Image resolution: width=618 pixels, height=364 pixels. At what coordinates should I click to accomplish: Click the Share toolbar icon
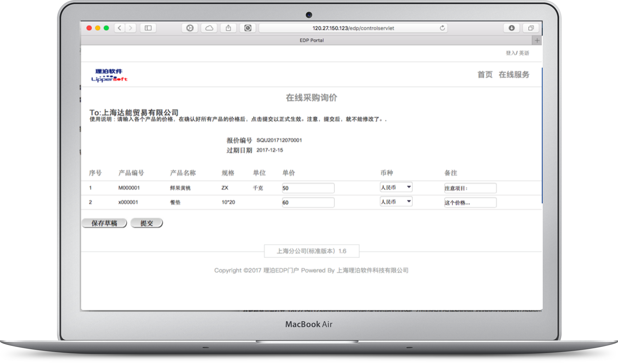(x=228, y=28)
